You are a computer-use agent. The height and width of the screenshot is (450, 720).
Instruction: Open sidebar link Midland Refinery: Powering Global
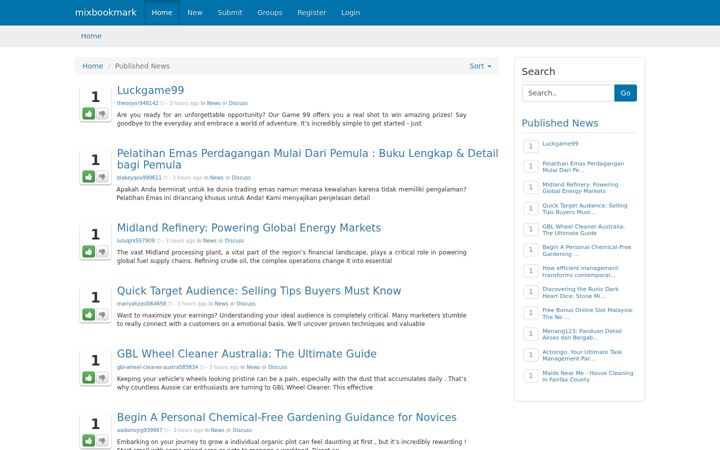tap(580, 188)
